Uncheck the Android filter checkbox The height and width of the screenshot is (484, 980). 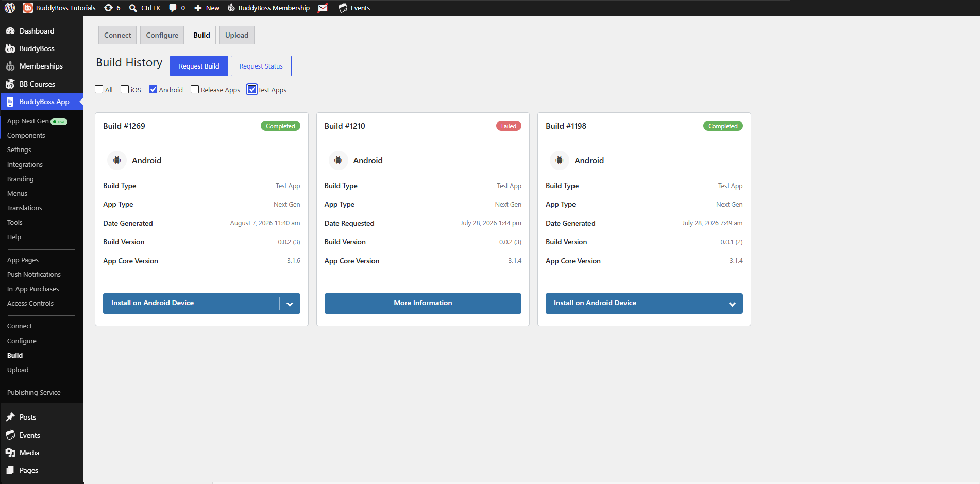coord(153,89)
